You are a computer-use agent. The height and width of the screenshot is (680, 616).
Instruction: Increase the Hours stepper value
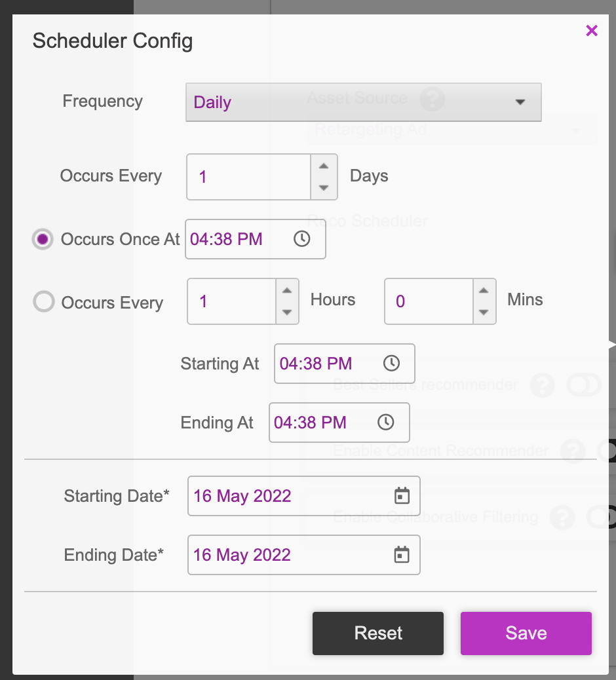tap(287, 291)
